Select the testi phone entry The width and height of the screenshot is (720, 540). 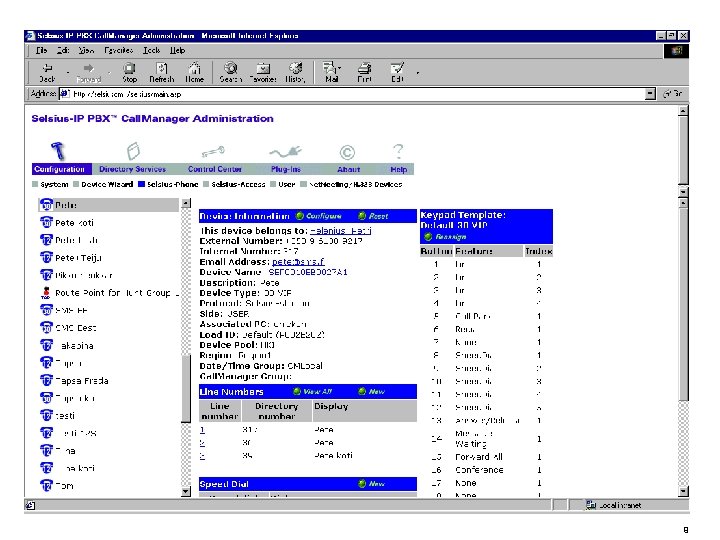tap(65, 416)
